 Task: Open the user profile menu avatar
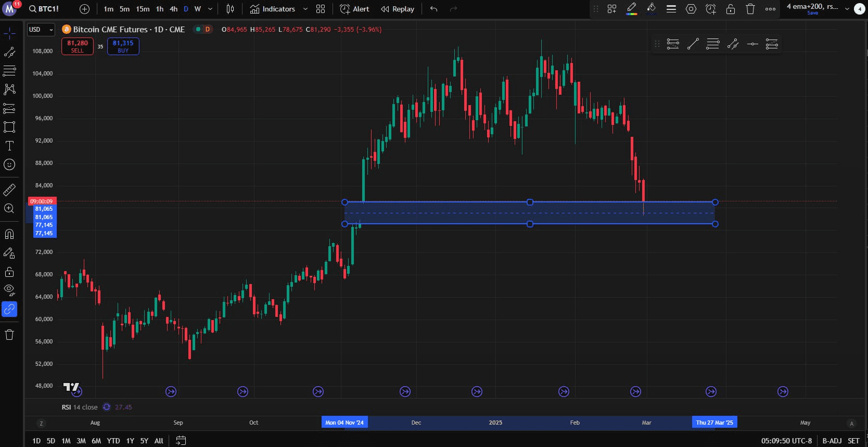point(10,9)
